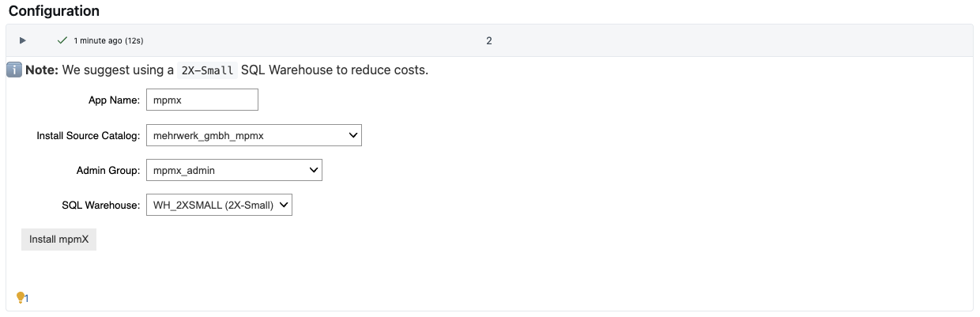Click the SQL Warehouse label
Image resolution: width=980 pixels, height=317 pixels.
point(101,205)
